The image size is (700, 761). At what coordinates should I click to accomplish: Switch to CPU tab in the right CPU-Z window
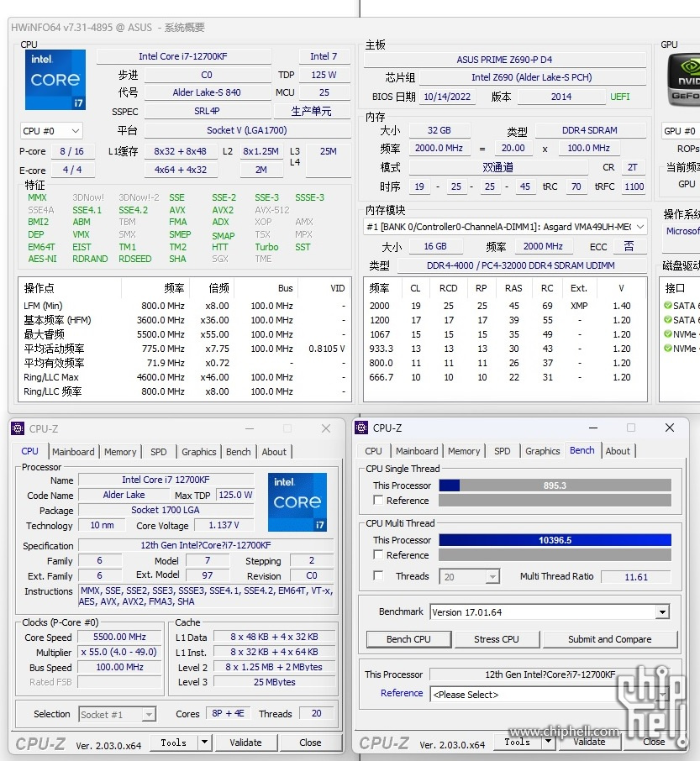[x=373, y=451]
